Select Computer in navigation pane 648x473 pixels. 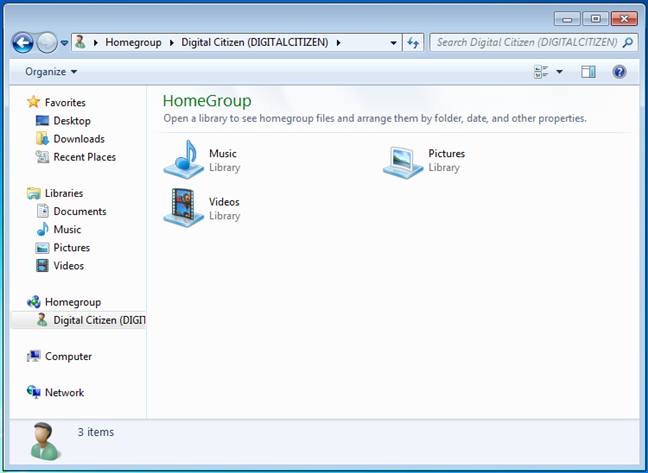pos(68,356)
